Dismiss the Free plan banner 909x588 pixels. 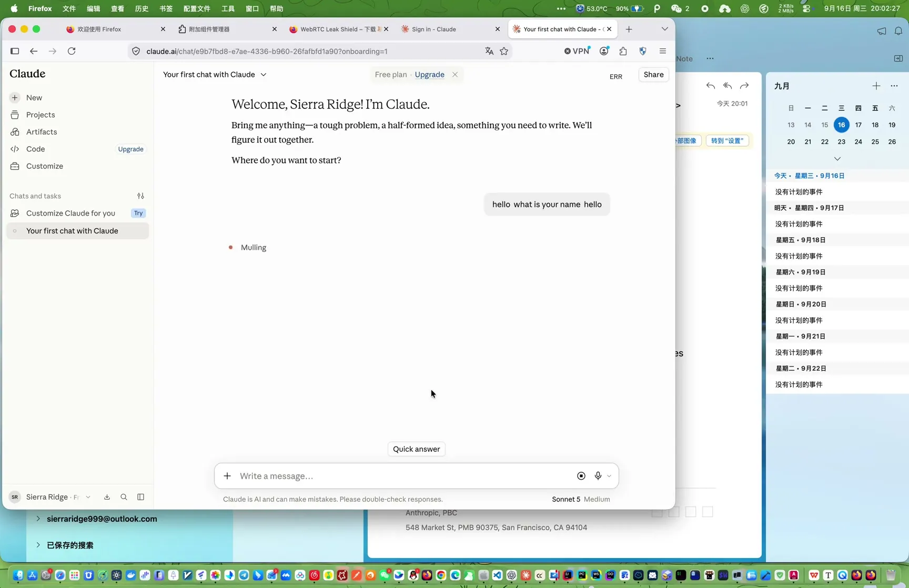[x=455, y=75]
